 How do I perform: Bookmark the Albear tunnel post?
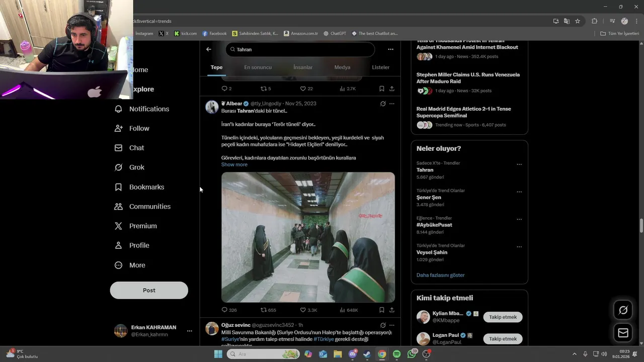[382, 310]
